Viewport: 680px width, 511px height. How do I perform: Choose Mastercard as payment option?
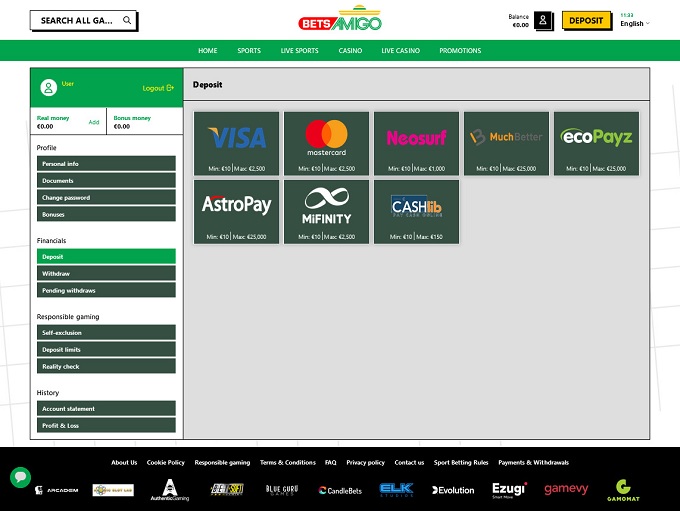point(326,143)
